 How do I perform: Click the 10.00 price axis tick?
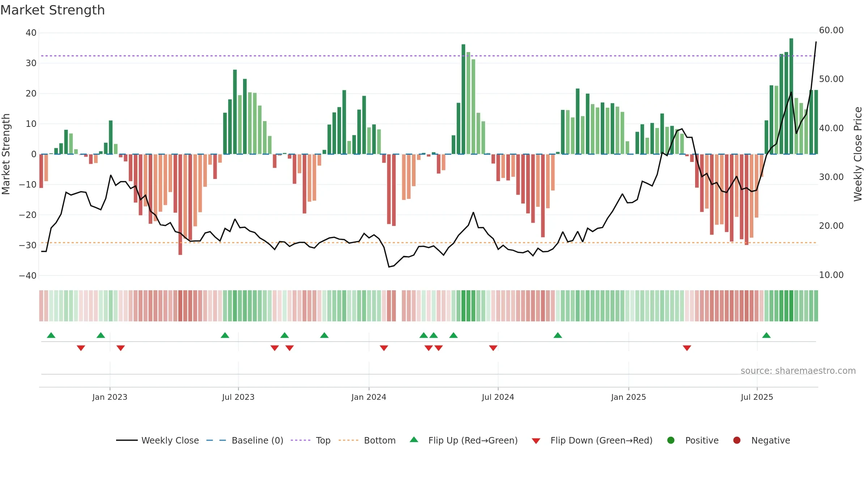831,275
